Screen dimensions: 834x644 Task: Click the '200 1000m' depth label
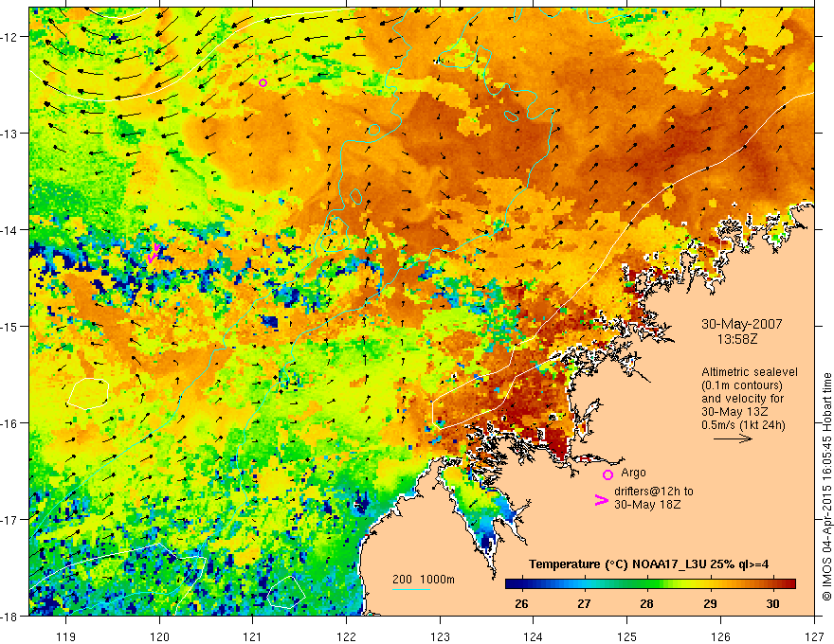pos(424,580)
